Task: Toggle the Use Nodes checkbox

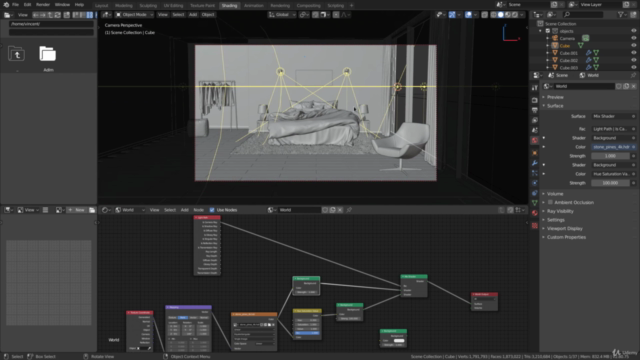Action: coord(212,210)
